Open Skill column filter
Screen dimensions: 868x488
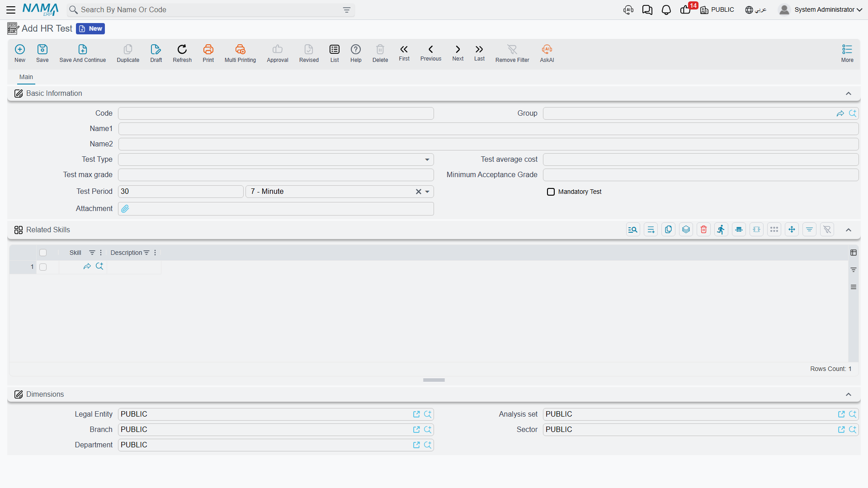92,253
